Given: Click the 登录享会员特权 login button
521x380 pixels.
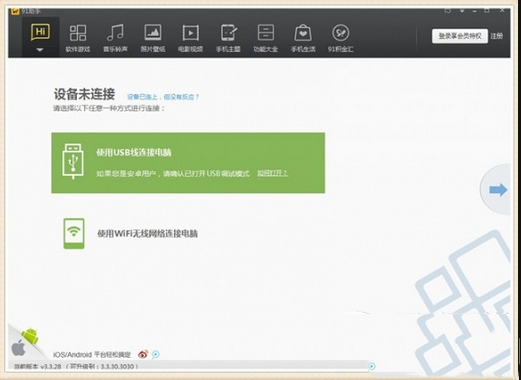Looking at the screenshot, I should 460,36.
